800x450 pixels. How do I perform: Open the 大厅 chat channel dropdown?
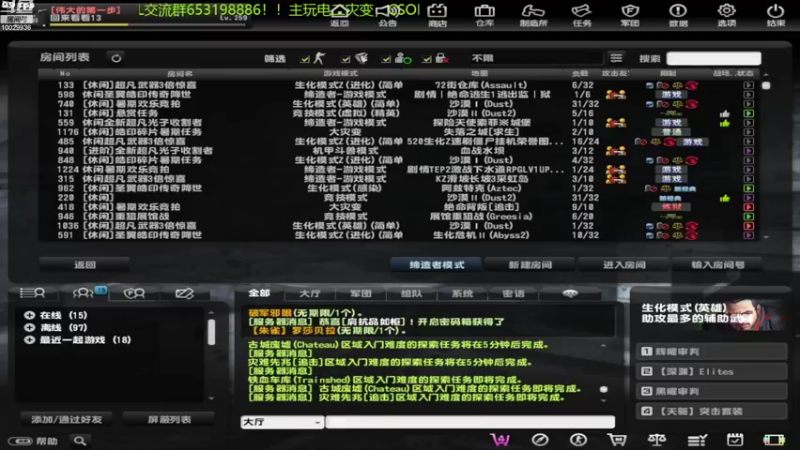[282, 422]
